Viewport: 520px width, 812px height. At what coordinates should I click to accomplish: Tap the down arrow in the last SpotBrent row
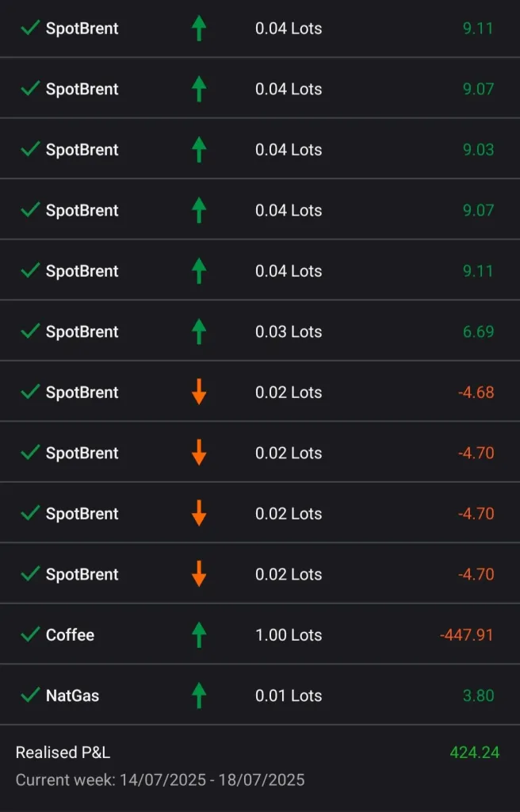199,574
